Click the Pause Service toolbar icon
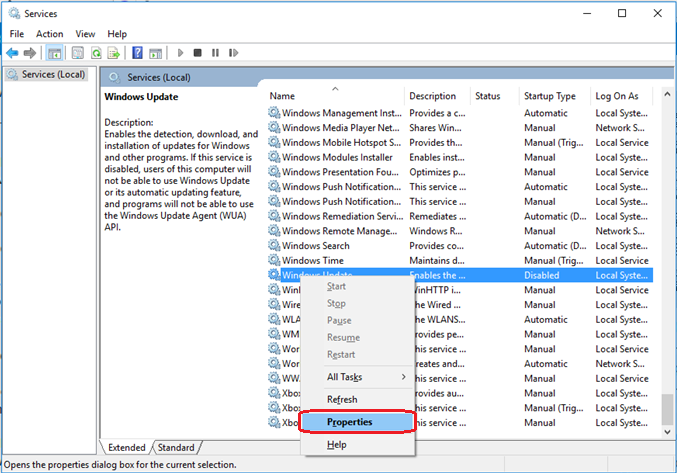677x473 pixels. (215, 53)
